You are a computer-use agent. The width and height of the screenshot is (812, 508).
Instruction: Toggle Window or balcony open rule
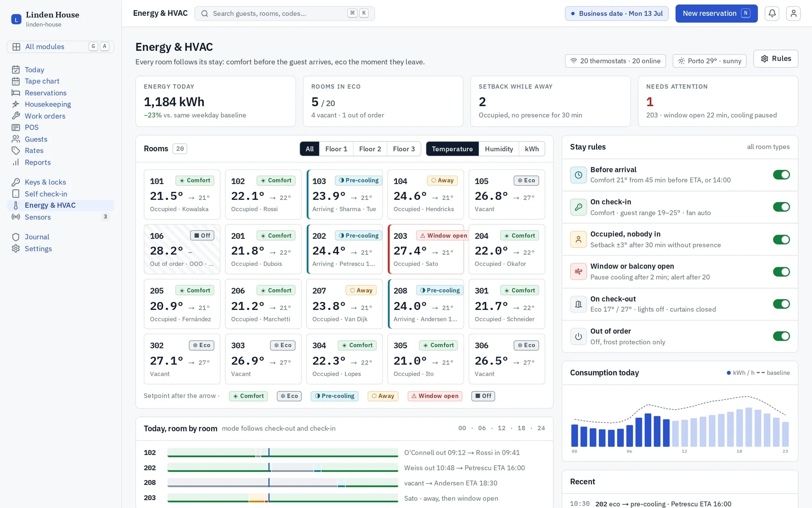coord(781,271)
